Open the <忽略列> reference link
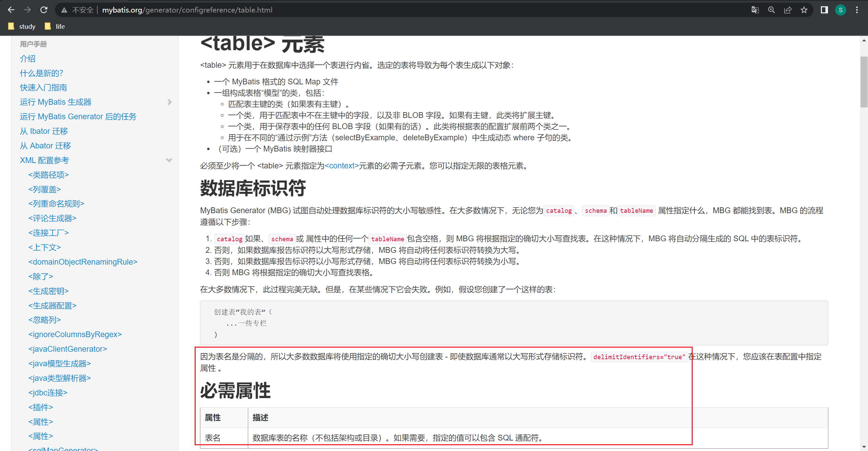This screenshot has height=451, width=868. [44, 320]
